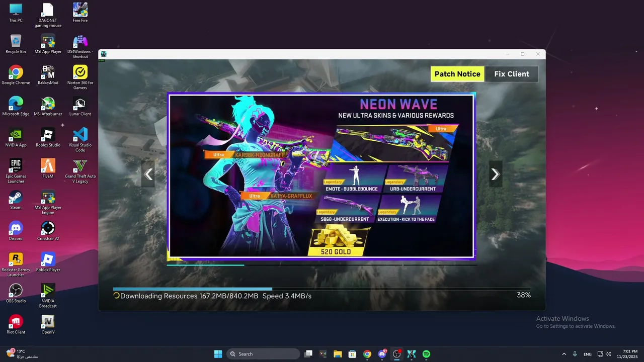Open Discord from taskbar
This screenshot has height=362, width=644.
pyautogui.click(x=382, y=354)
